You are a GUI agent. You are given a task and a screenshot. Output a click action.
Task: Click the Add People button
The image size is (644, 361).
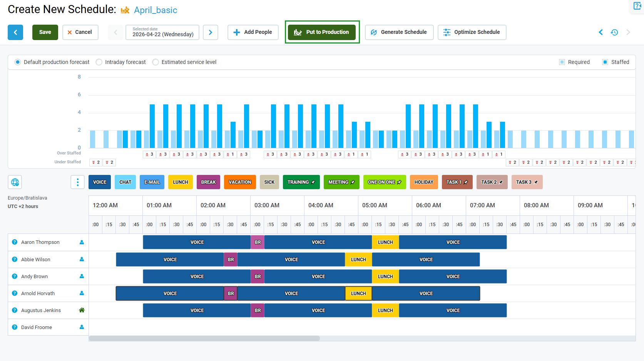(253, 32)
